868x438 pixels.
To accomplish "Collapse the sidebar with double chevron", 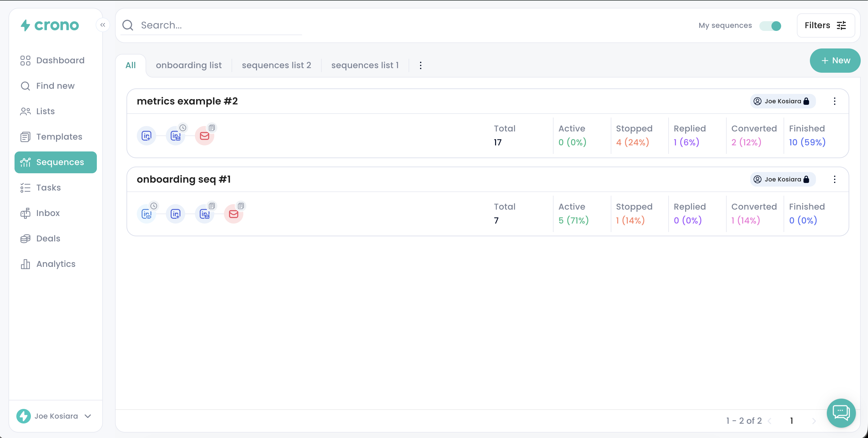I will point(103,25).
